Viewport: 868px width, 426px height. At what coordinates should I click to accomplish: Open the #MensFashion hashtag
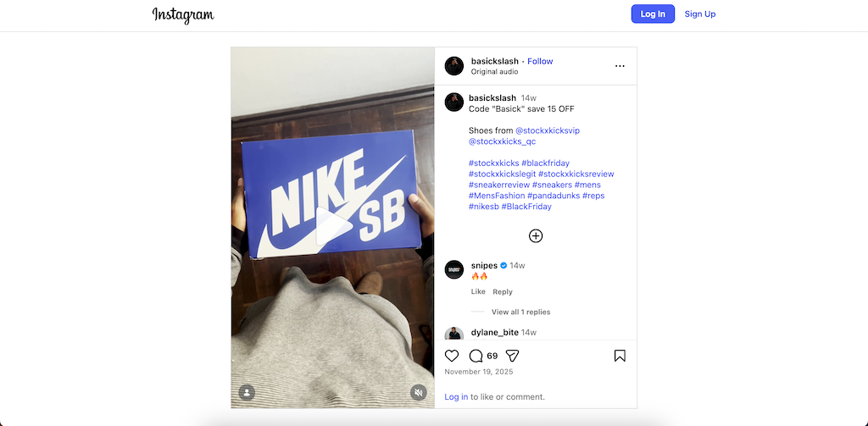(497, 196)
